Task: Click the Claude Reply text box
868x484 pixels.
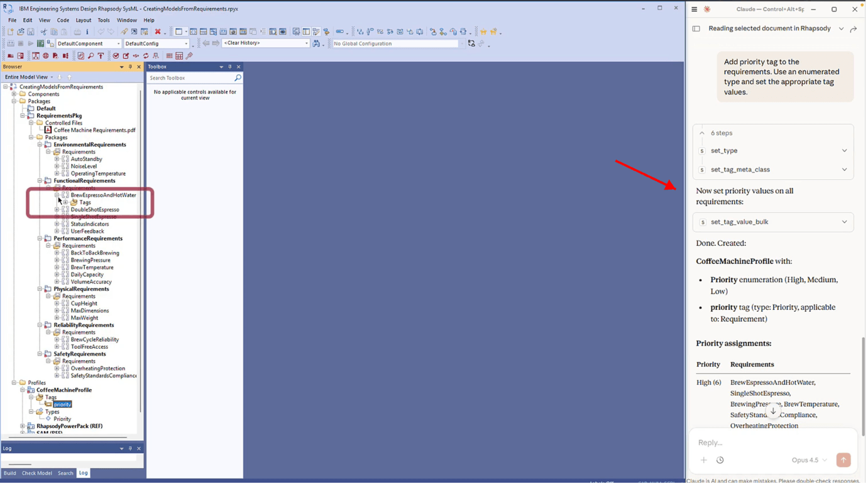Action: pyautogui.click(x=773, y=443)
